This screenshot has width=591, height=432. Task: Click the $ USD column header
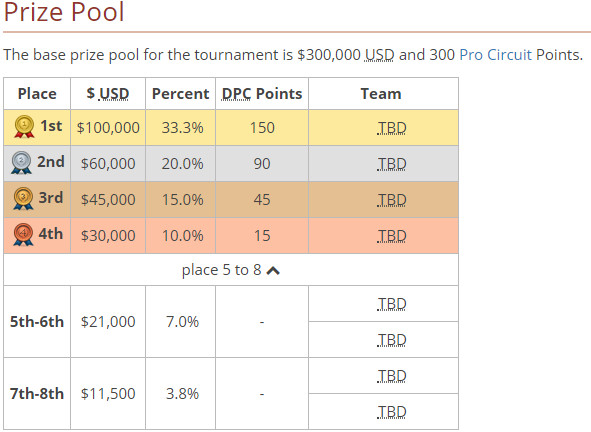point(108,93)
